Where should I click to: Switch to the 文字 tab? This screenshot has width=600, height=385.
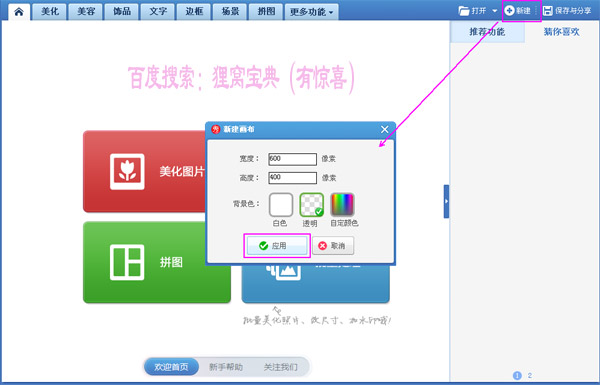(158, 11)
